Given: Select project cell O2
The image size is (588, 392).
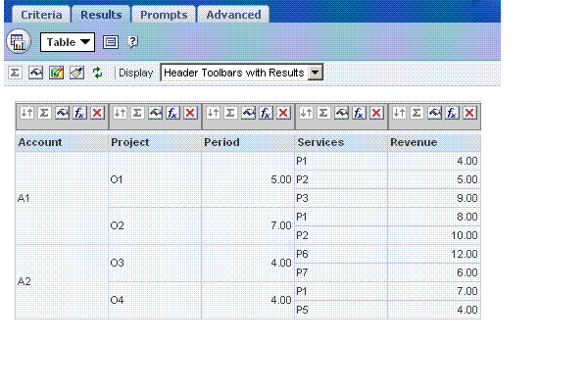Looking at the screenshot, I should pyautogui.click(x=155, y=225).
